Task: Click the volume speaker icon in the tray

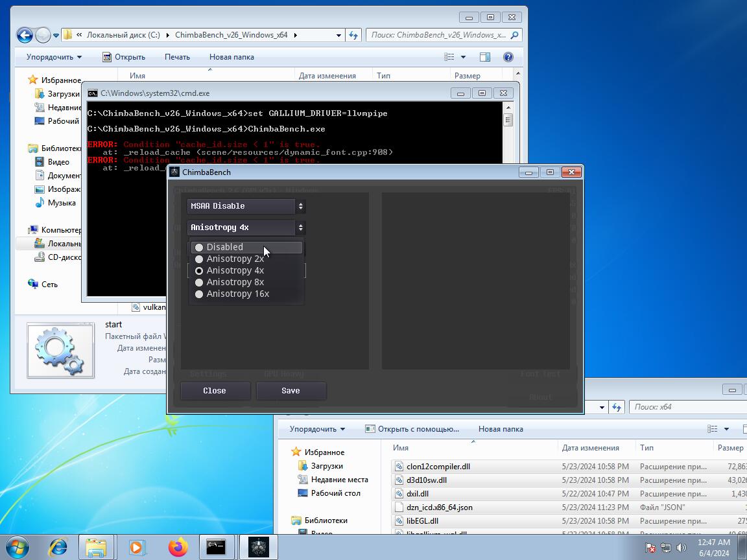Action: [682, 548]
